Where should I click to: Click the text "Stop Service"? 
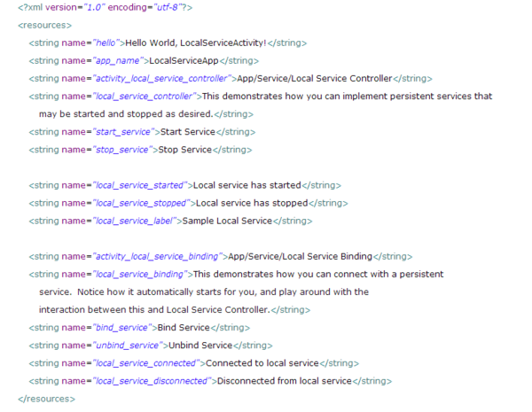click(x=185, y=150)
